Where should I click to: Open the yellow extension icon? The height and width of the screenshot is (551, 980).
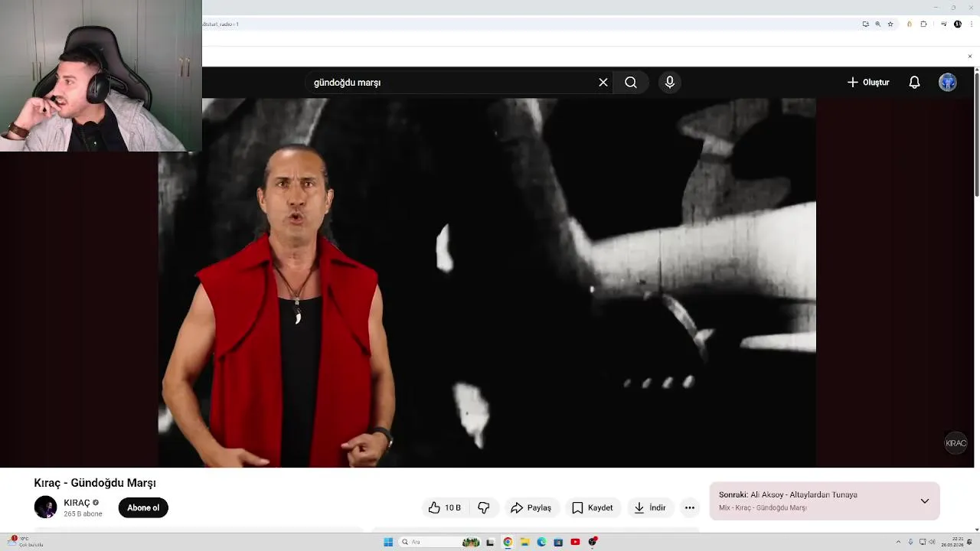pyautogui.click(x=910, y=24)
